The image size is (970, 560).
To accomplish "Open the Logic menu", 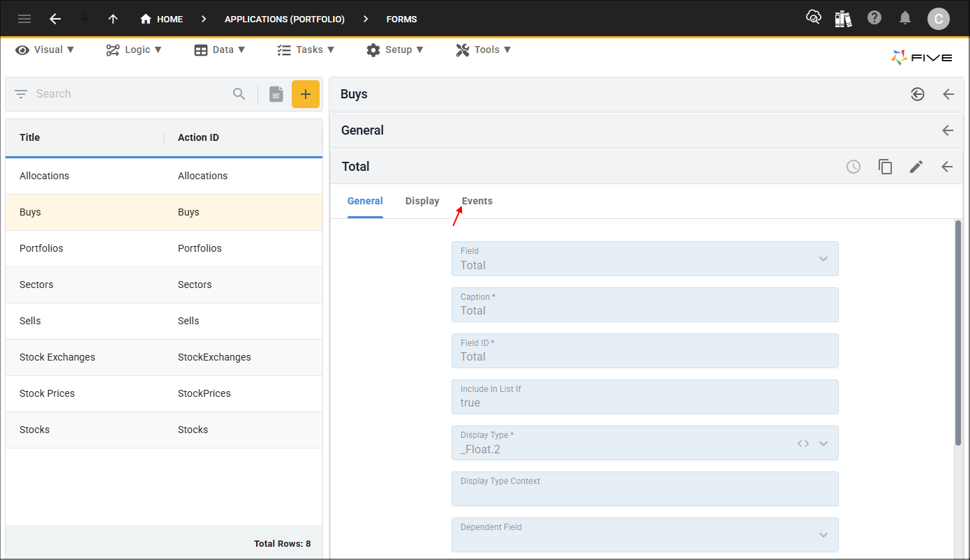I will point(134,50).
